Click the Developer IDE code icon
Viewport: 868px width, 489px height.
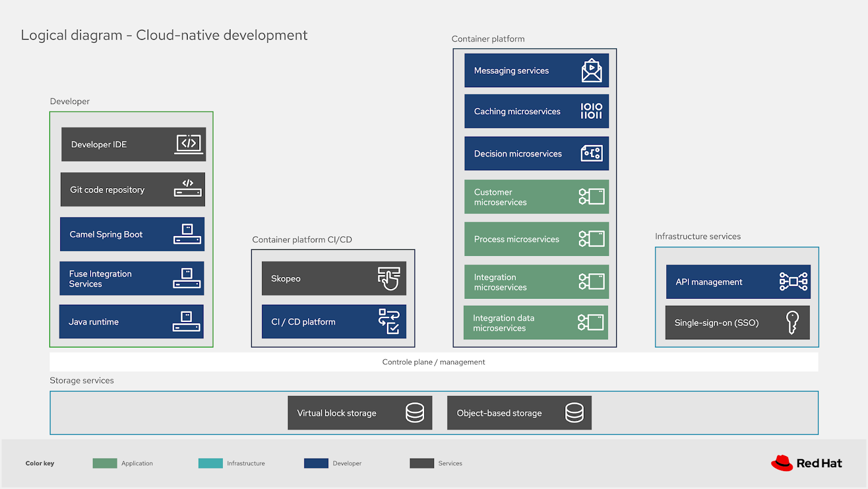pos(188,144)
